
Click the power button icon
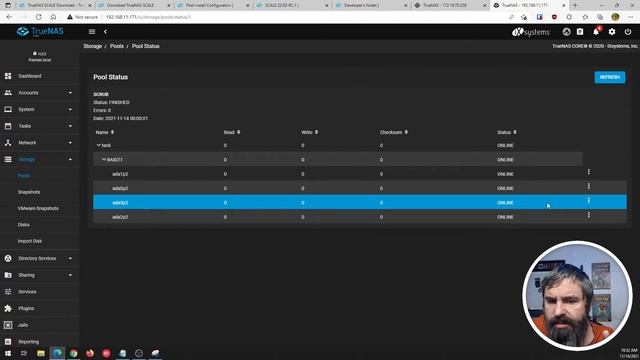point(628,32)
